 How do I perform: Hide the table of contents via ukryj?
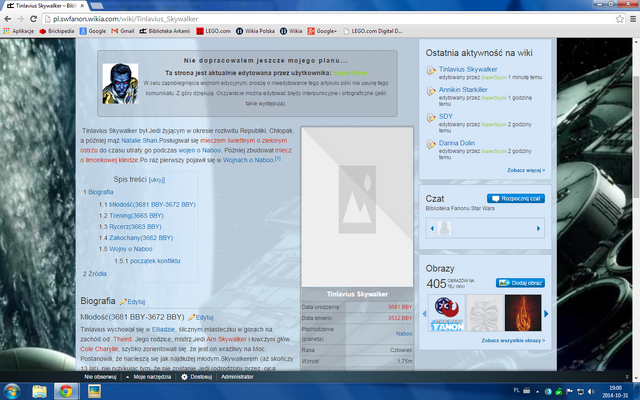(x=157, y=180)
